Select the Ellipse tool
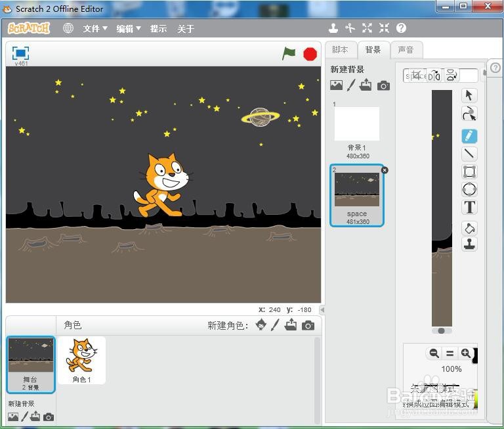The image size is (504, 429). pos(469,189)
